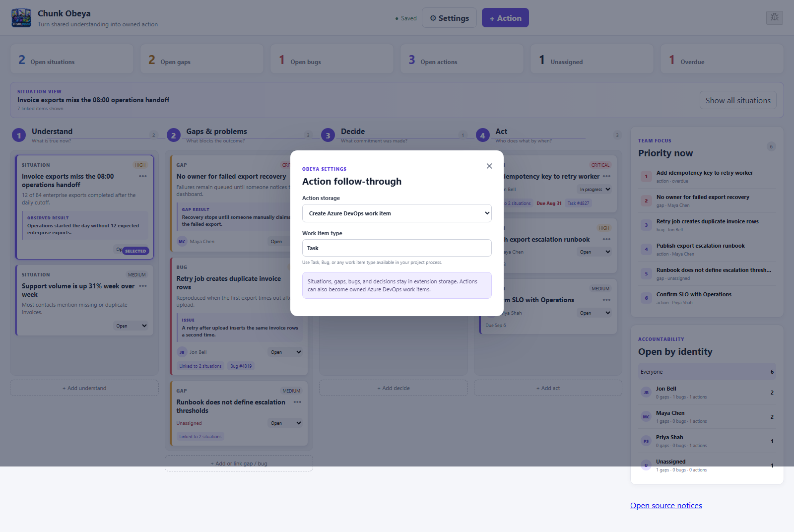Click step 4 Act circle
This screenshot has height=532, width=794.
pos(482,135)
